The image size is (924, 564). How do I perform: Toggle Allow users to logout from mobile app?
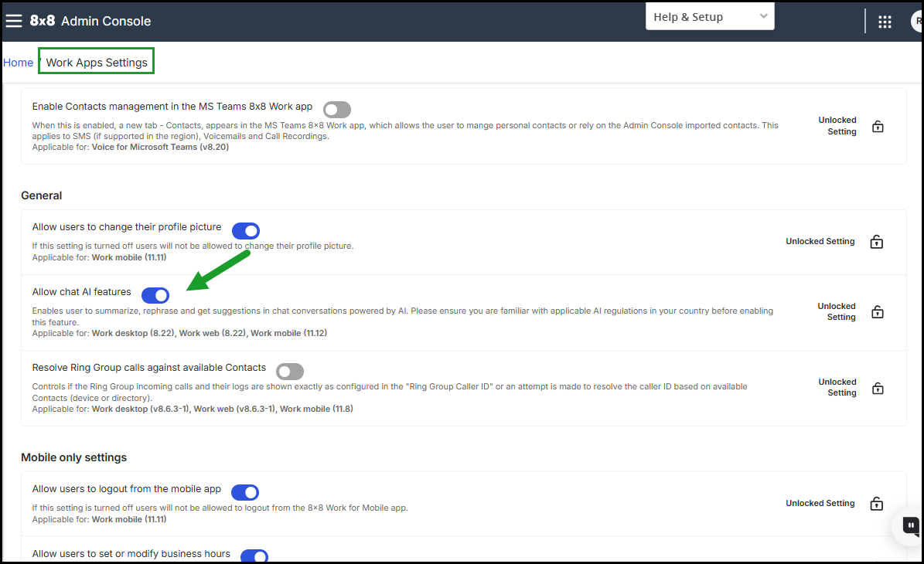(245, 492)
